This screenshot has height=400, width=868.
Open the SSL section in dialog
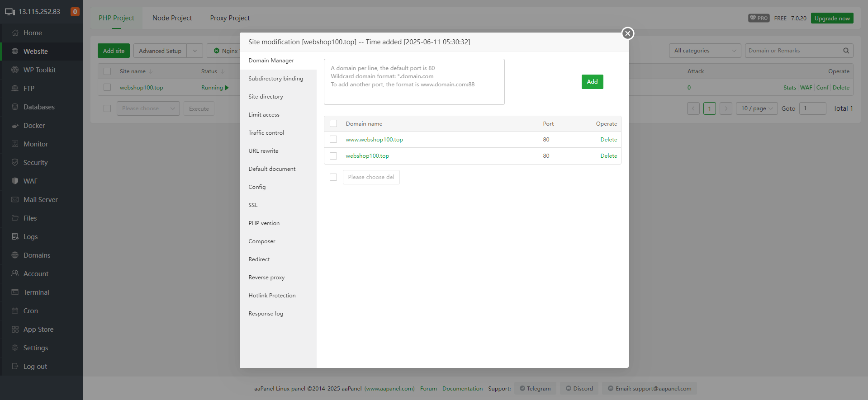pyautogui.click(x=278, y=205)
